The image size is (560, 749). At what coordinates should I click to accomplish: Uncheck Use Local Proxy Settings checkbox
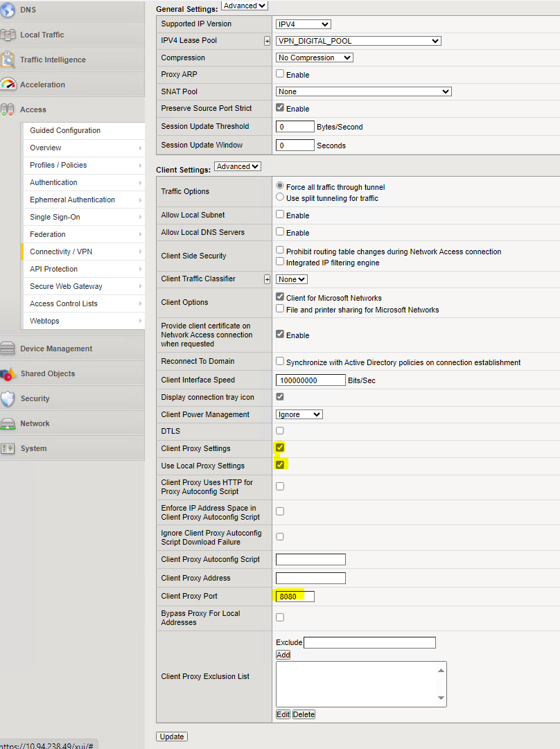pos(280,465)
